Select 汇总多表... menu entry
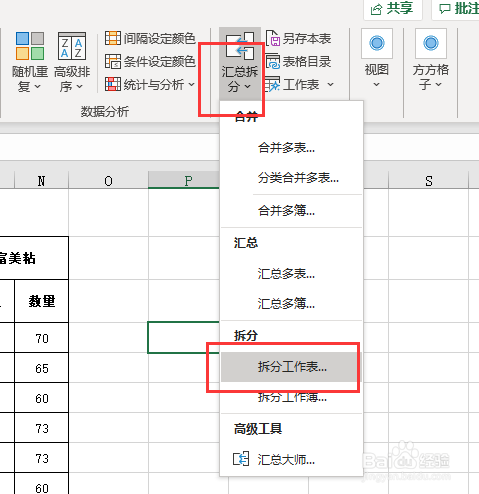 pyautogui.click(x=292, y=274)
